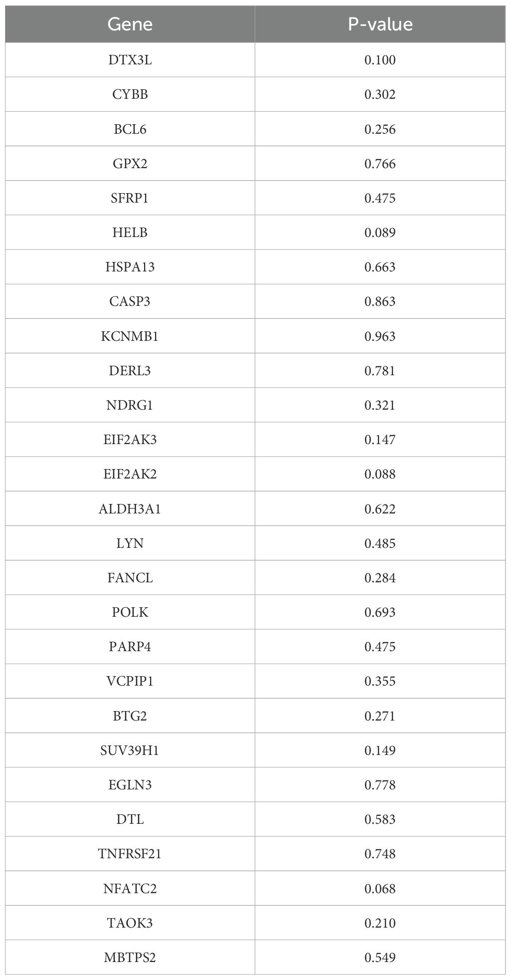Click the GPX2 P-value 0.766
Screen dimensions: 511x980
[380, 164]
